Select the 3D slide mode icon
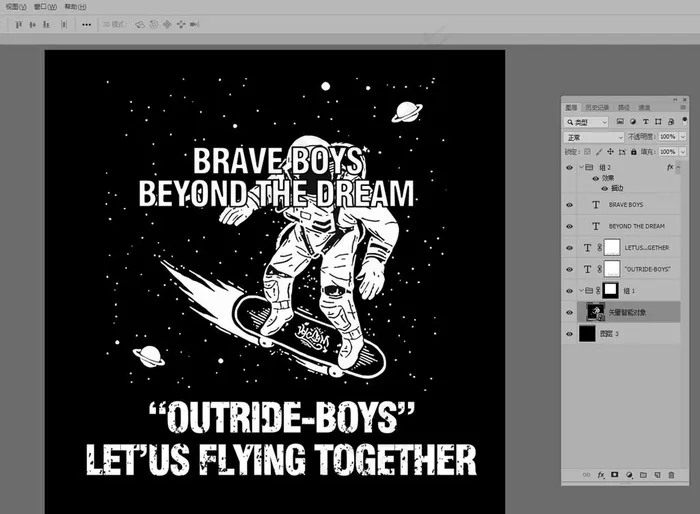Screen dimensions: 700x514 pyautogui.click(x=181, y=25)
